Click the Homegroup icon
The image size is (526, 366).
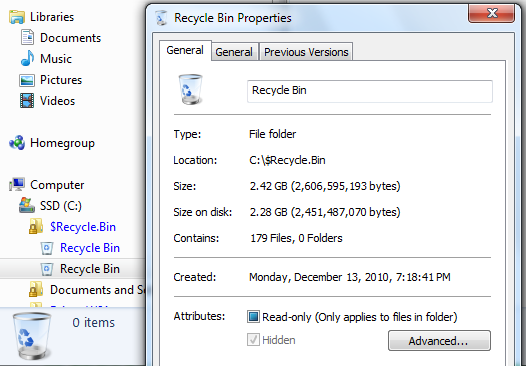17,143
